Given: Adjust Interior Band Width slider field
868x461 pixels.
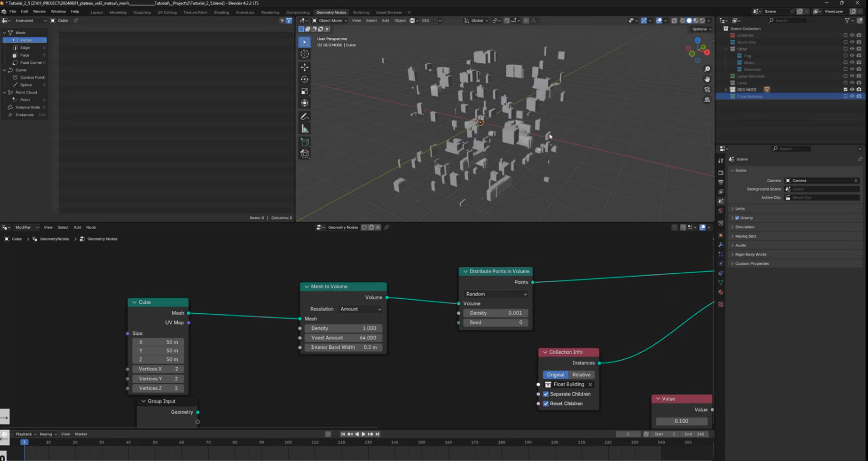Looking at the screenshot, I should [x=343, y=347].
